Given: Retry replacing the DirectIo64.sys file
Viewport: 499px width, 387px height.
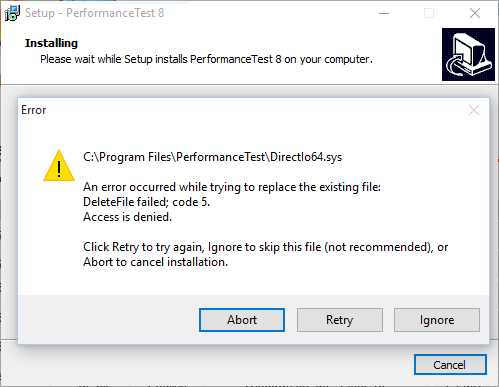Looking at the screenshot, I should point(340,320).
